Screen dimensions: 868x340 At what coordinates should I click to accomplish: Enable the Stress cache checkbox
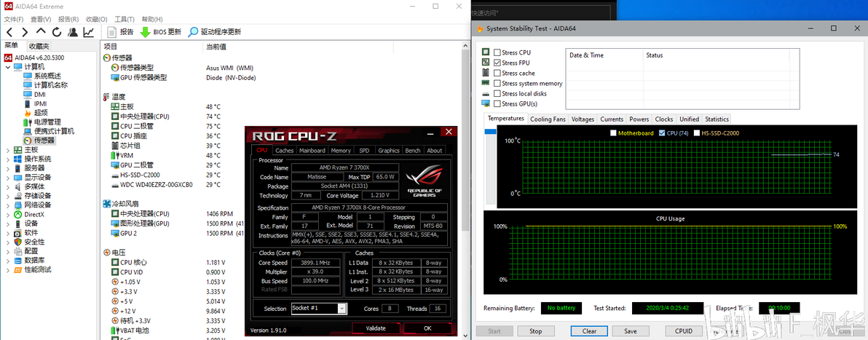click(x=497, y=73)
